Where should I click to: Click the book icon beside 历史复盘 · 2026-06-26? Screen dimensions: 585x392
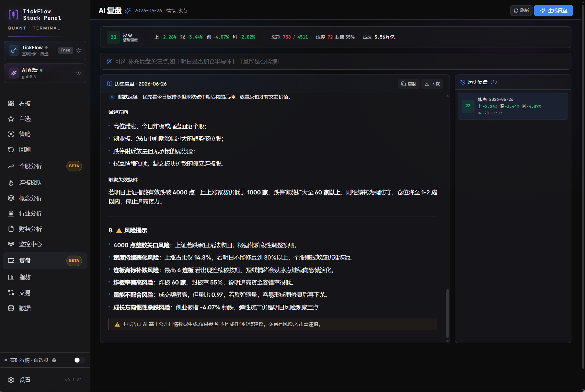click(110, 84)
